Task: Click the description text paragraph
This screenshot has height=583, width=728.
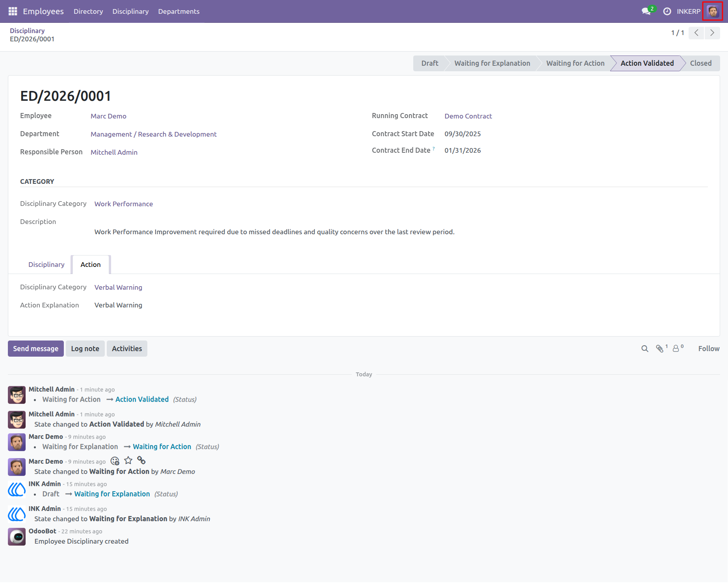Action: click(x=274, y=232)
